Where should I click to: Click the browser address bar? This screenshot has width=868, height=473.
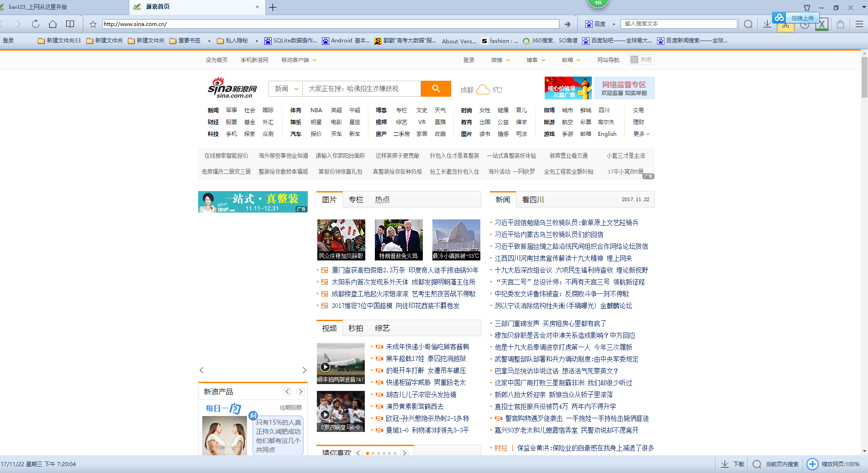(330, 24)
